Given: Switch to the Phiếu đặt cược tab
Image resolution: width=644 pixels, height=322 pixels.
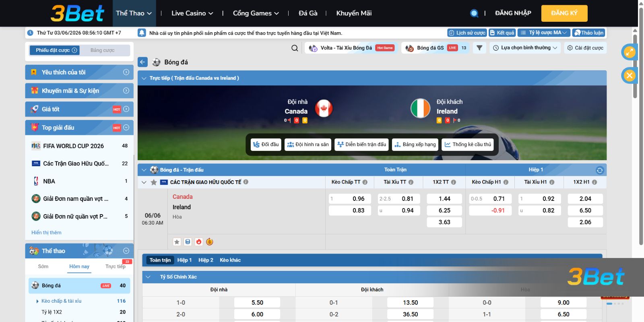Looking at the screenshot, I should [x=55, y=50].
